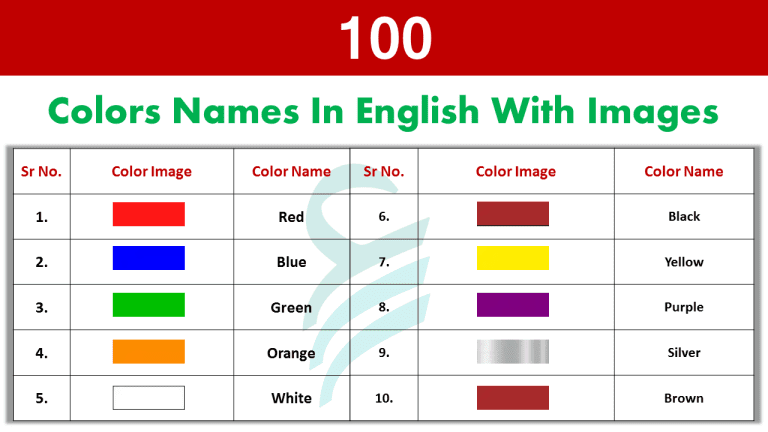
Task: Click the 'Brown' color name
Action: 684,398
